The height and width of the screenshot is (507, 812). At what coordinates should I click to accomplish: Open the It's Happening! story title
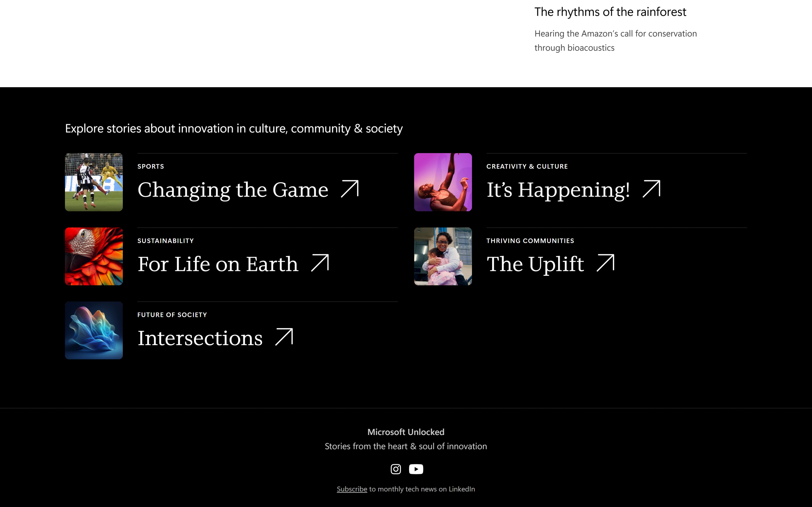(558, 190)
